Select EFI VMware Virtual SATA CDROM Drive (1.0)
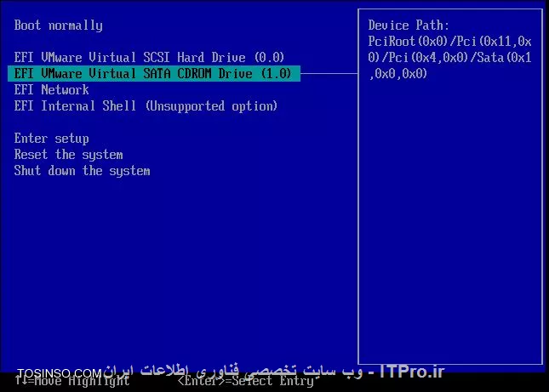 point(154,73)
